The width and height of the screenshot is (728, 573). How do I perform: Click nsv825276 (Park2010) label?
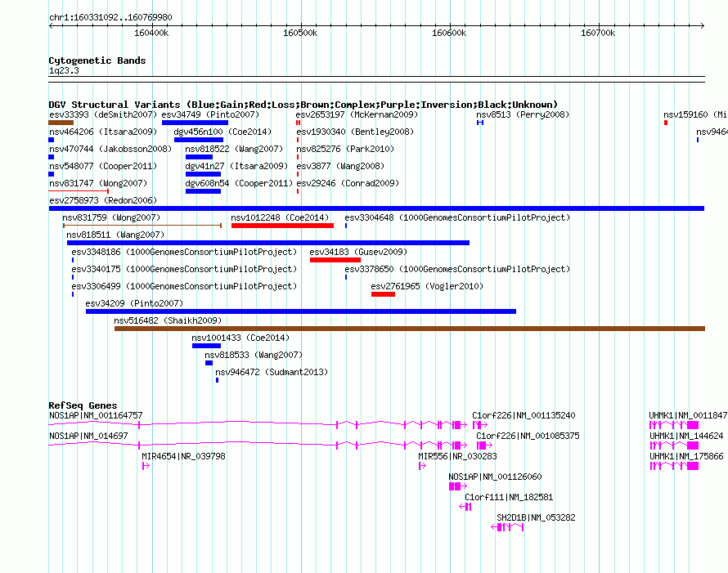[x=345, y=149]
